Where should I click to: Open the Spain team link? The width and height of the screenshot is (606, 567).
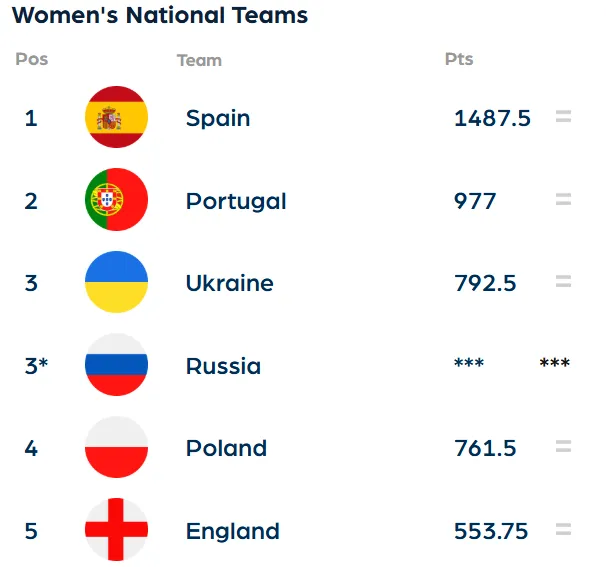pos(218,118)
